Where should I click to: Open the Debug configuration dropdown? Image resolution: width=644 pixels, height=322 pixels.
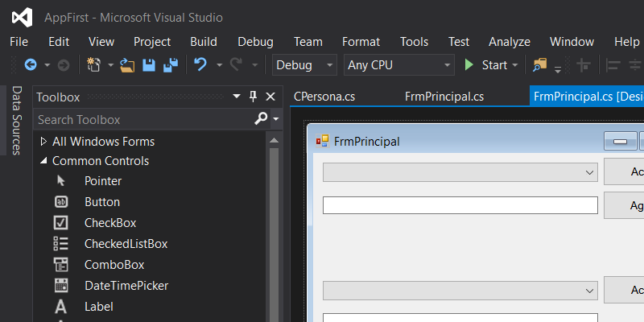point(305,65)
